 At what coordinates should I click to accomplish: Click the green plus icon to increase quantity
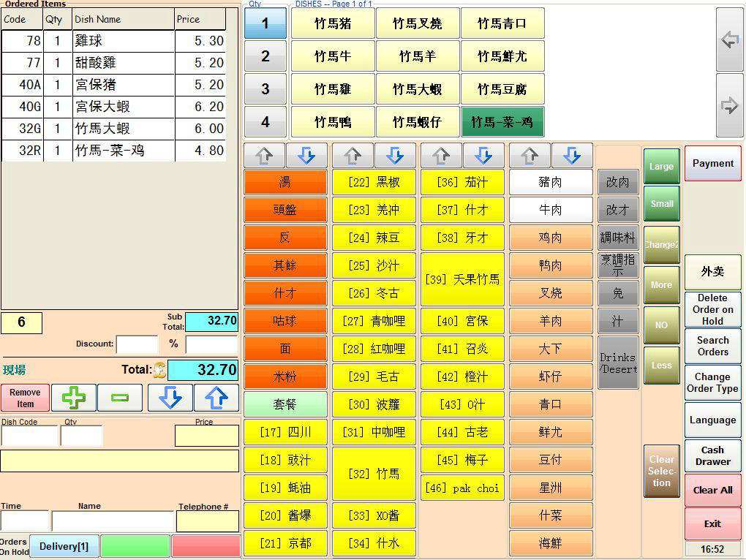(x=74, y=398)
